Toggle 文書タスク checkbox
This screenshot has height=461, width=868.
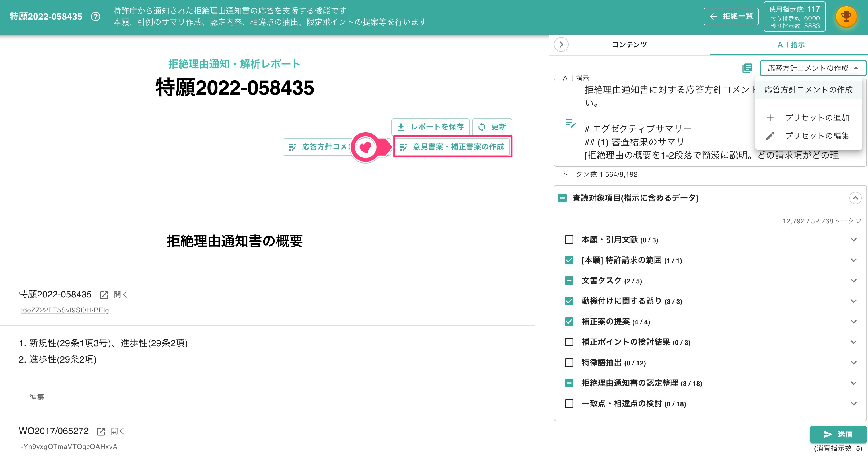click(569, 281)
